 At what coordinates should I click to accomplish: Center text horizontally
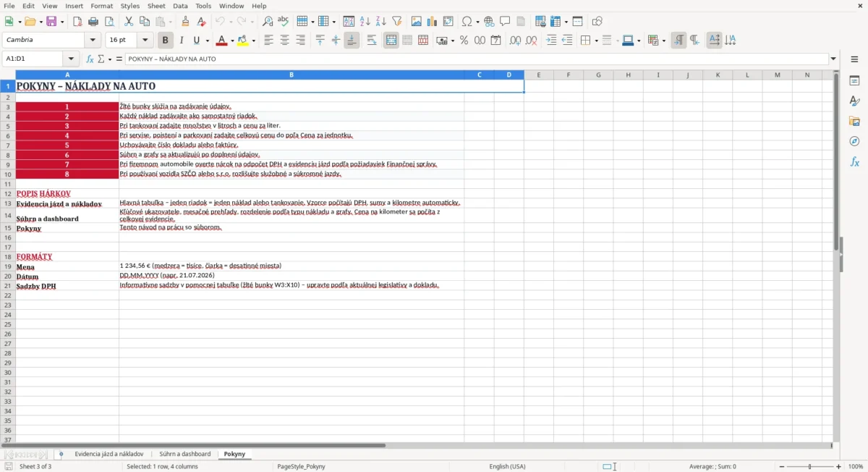284,41
